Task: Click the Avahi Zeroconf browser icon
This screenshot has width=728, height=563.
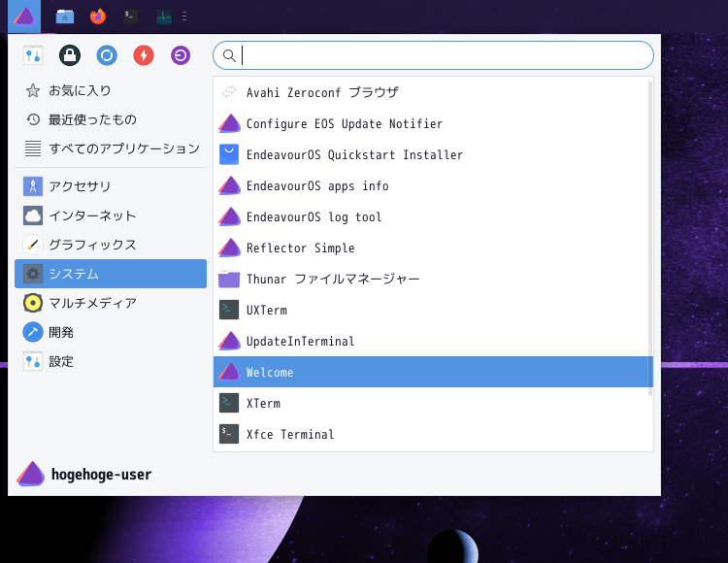Action: (x=229, y=92)
